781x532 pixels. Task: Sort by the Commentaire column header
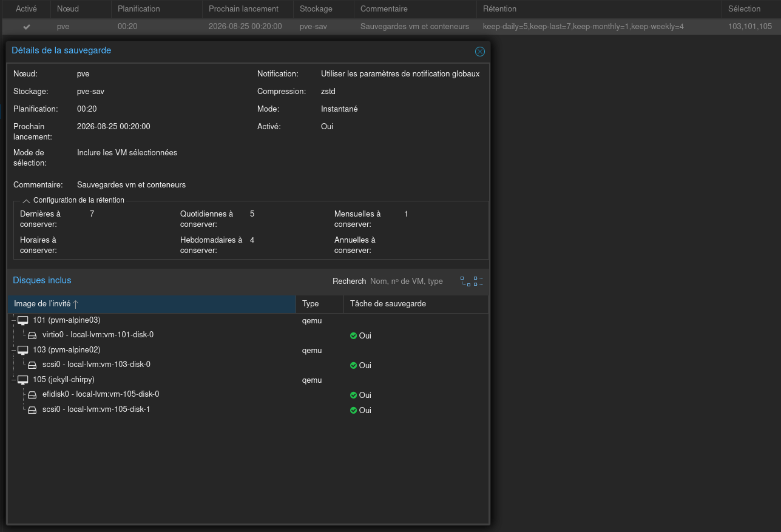click(x=415, y=9)
